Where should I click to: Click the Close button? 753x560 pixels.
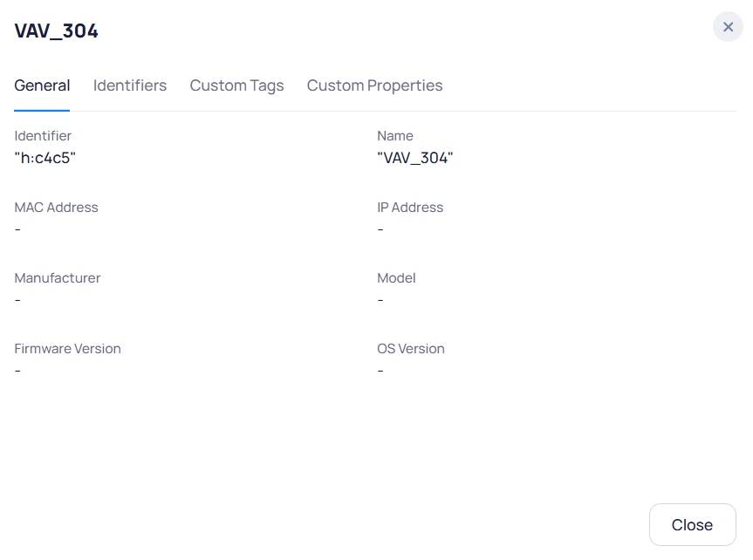(x=692, y=524)
